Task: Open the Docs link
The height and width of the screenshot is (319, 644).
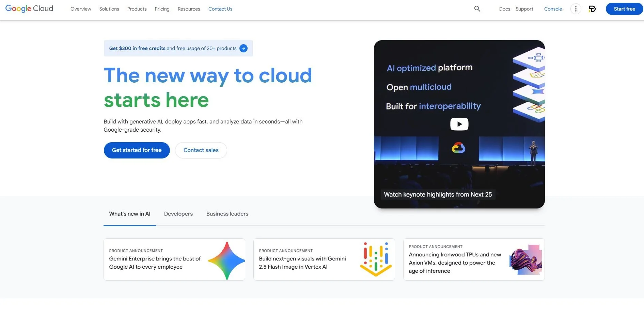Action: 504,9
